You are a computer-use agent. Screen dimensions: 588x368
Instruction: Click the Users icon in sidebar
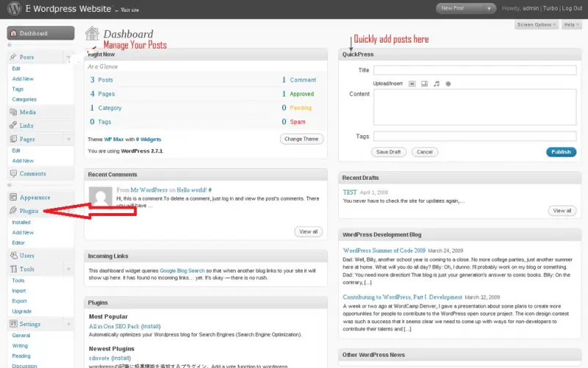tap(13, 256)
